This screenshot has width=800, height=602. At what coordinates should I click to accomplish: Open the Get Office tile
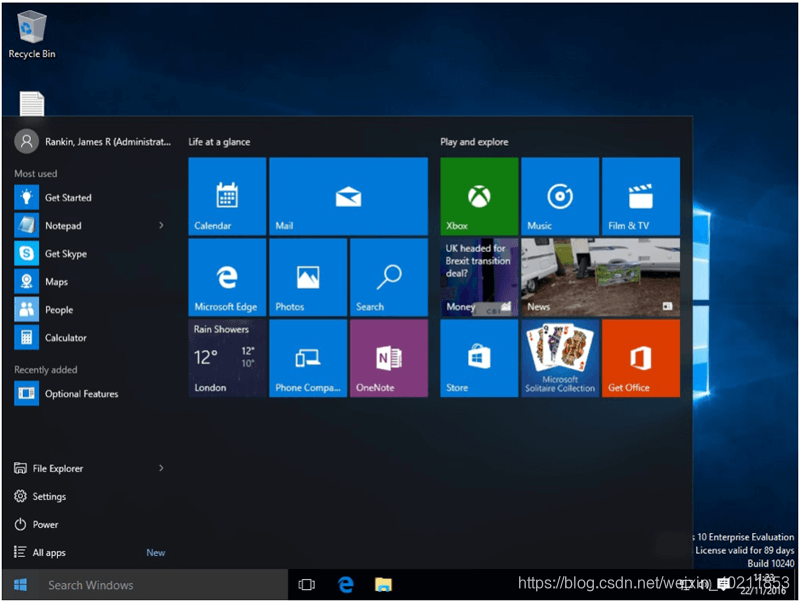(x=641, y=358)
